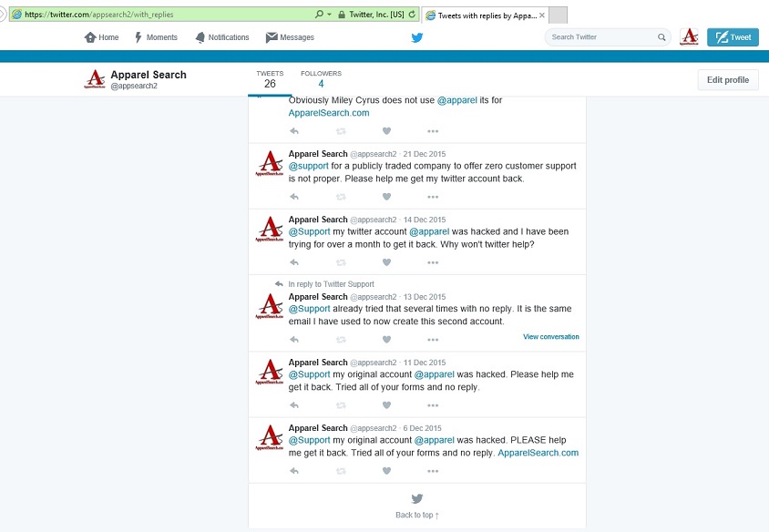Open @apparel mention in Miley Cyrus tweet
Viewport: 769px width, 532px height.
(x=456, y=100)
